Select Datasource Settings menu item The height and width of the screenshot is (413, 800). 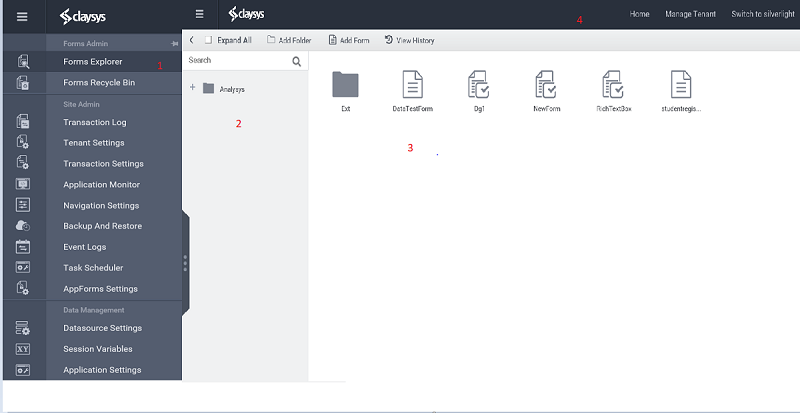[102, 328]
